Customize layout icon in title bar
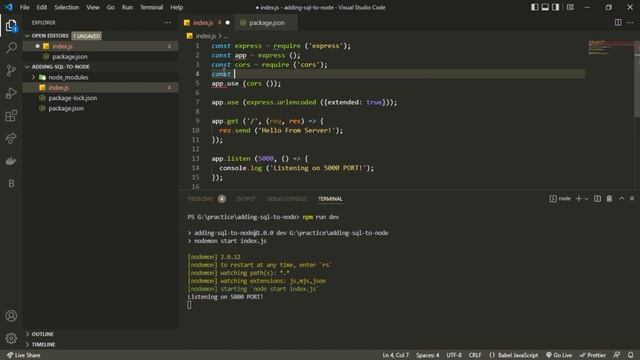This screenshot has height=360, width=640. (x=570, y=7)
